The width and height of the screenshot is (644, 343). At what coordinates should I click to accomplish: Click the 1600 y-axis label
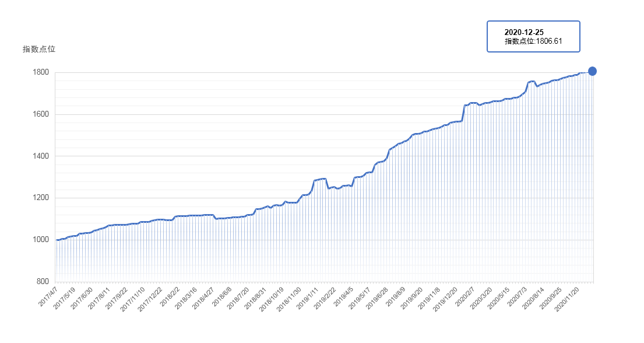click(x=41, y=114)
